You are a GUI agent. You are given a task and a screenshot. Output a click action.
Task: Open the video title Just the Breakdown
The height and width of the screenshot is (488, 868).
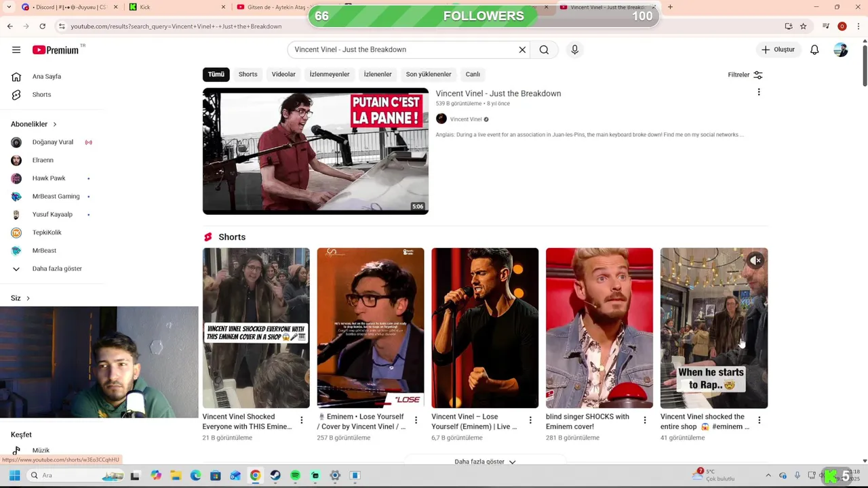click(498, 94)
